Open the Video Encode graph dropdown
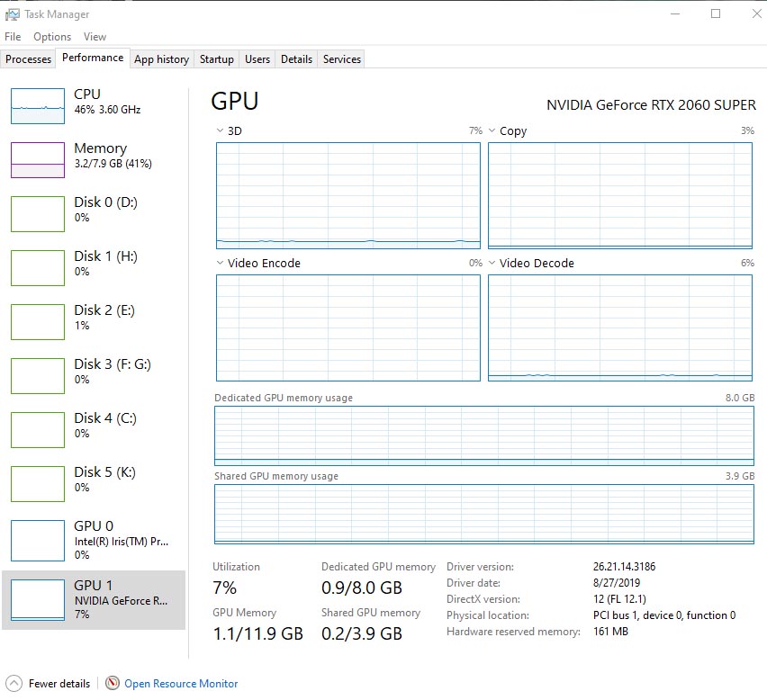The image size is (767, 700). (x=220, y=263)
